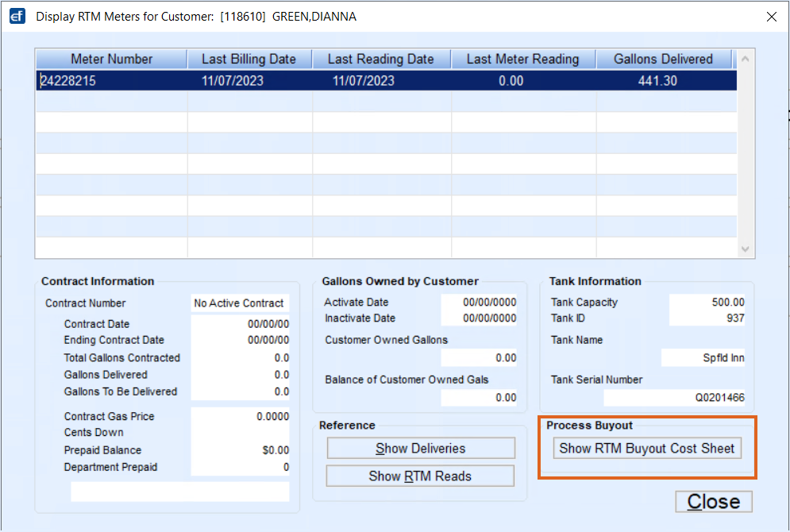This screenshot has width=790, height=532.
Task: Select the meter row 24228215
Action: 238,80
